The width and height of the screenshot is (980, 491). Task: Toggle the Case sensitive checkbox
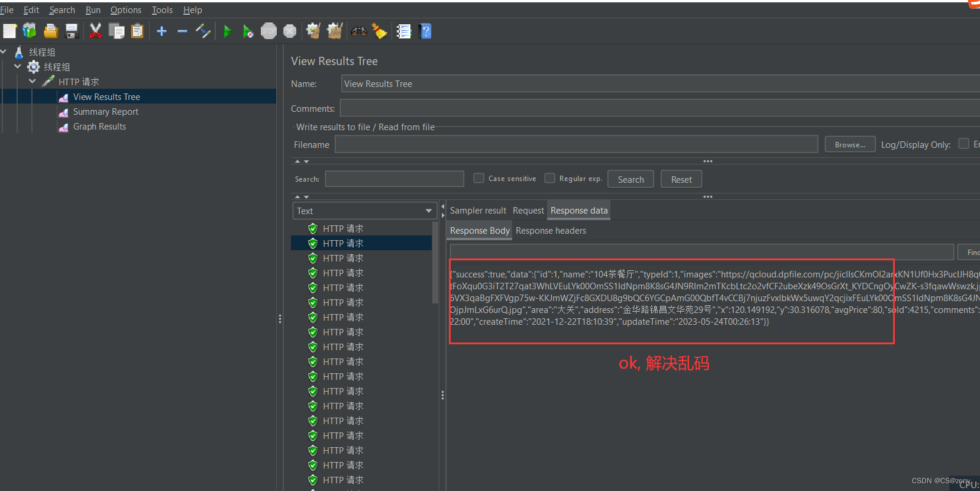(479, 178)
